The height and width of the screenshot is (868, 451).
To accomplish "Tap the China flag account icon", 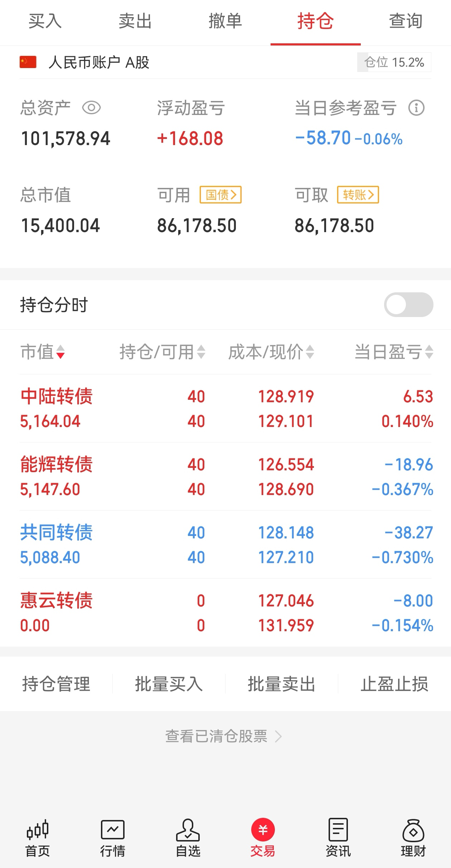I will (28, 62).
